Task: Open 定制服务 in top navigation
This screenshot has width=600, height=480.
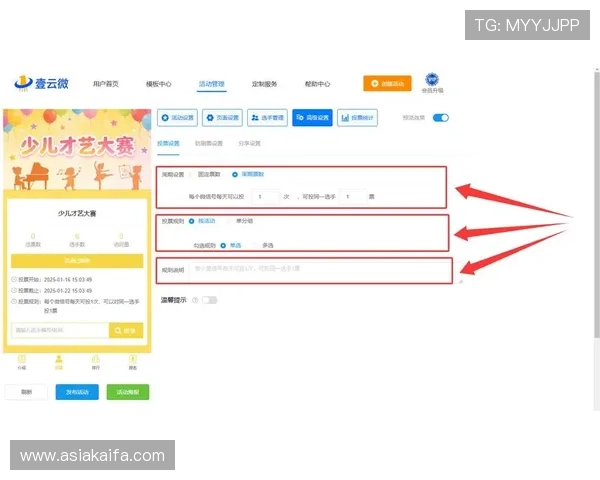Action: [264, 84]
